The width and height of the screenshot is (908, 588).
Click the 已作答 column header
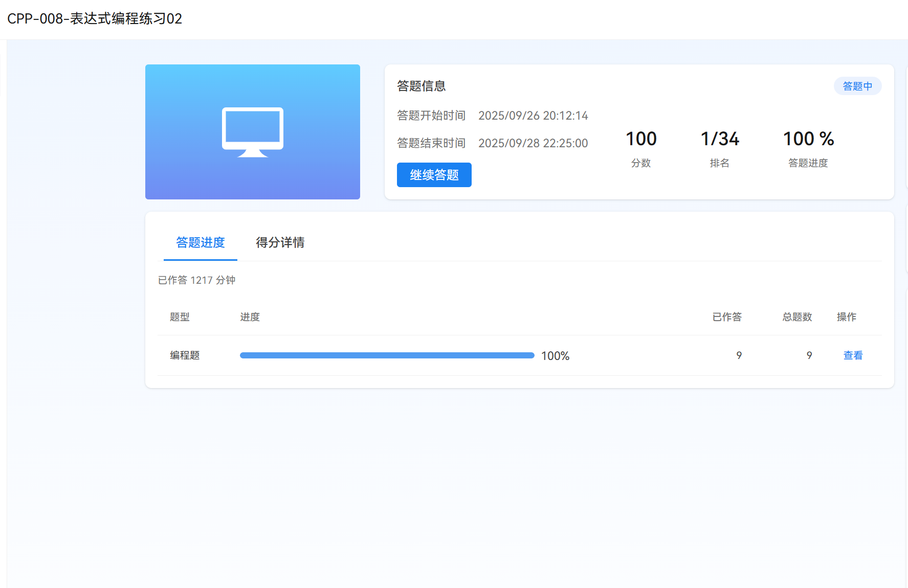[727, 317]
